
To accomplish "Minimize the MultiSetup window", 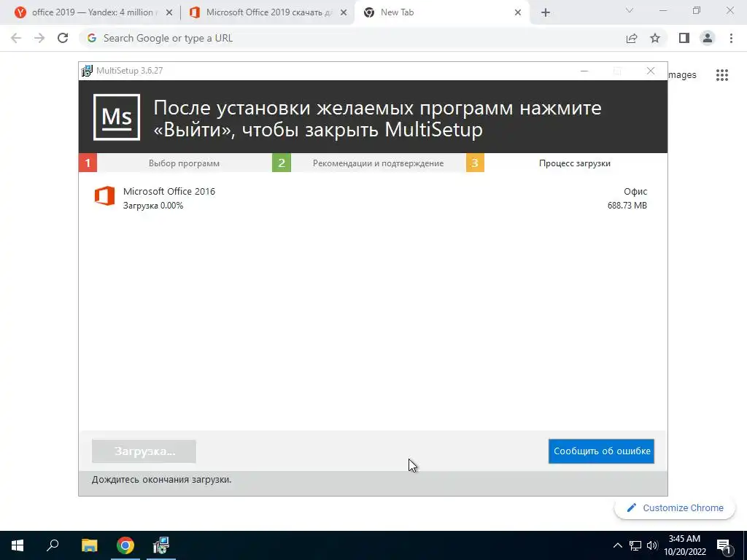I will pyautogui.click(x=584, y=71).
